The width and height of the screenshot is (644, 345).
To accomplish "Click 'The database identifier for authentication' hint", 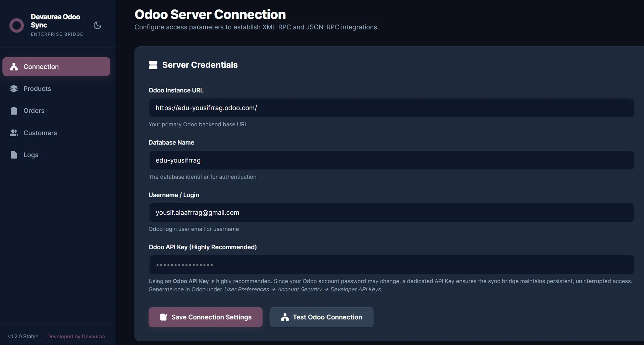I will point(202,177).
